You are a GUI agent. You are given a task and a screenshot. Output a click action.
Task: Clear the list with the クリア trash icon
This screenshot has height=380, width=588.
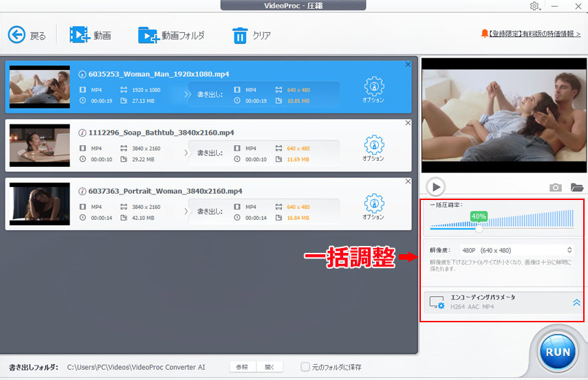coord(240,36)
